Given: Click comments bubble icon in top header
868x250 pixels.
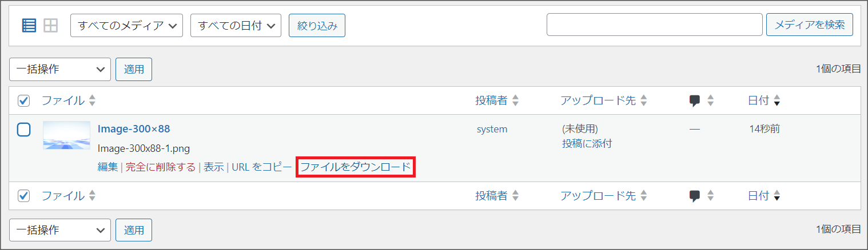Looking at the screenshot, I should (x=695, y=101).
